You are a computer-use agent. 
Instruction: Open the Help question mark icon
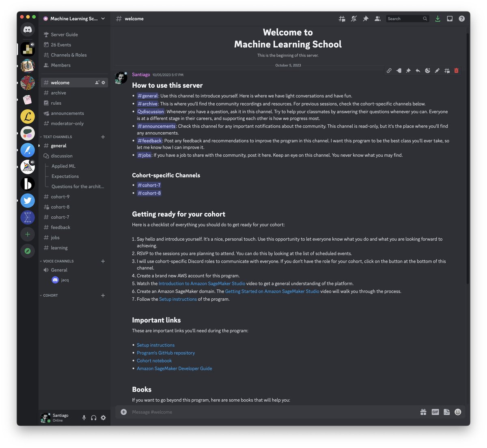462,19
